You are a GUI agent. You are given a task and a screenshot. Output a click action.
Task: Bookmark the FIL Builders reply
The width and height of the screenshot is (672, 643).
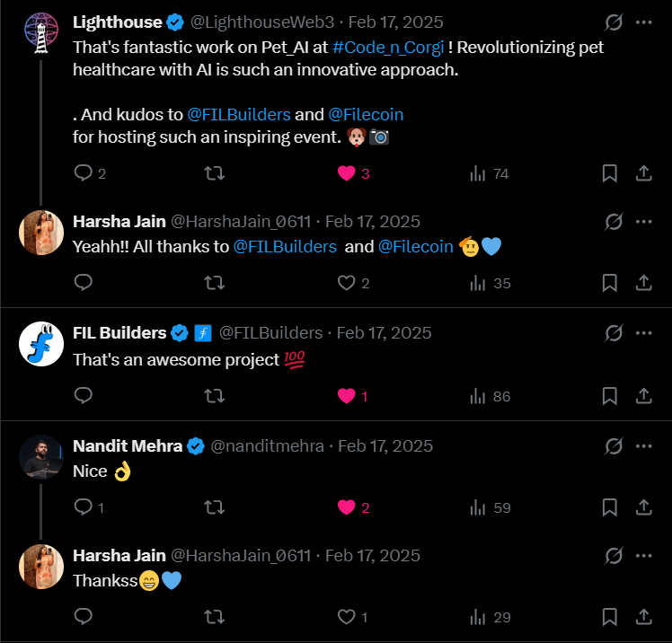click(609, 395)
